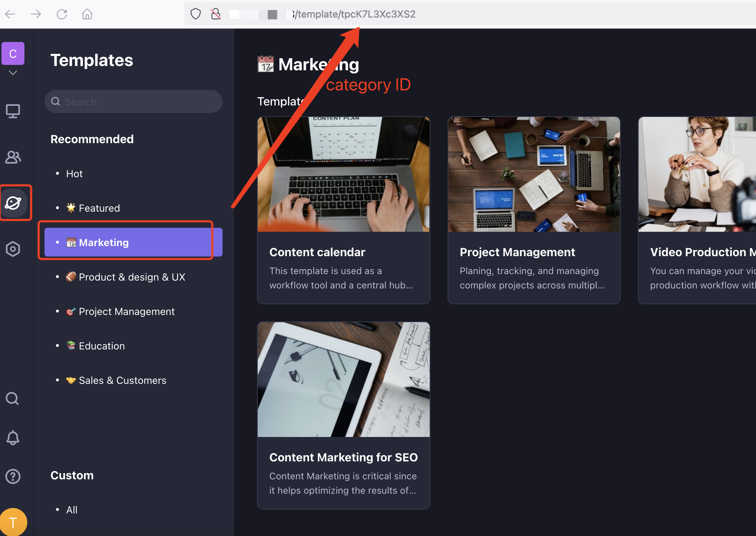Click the Content calendar card title

pos(317,252)
